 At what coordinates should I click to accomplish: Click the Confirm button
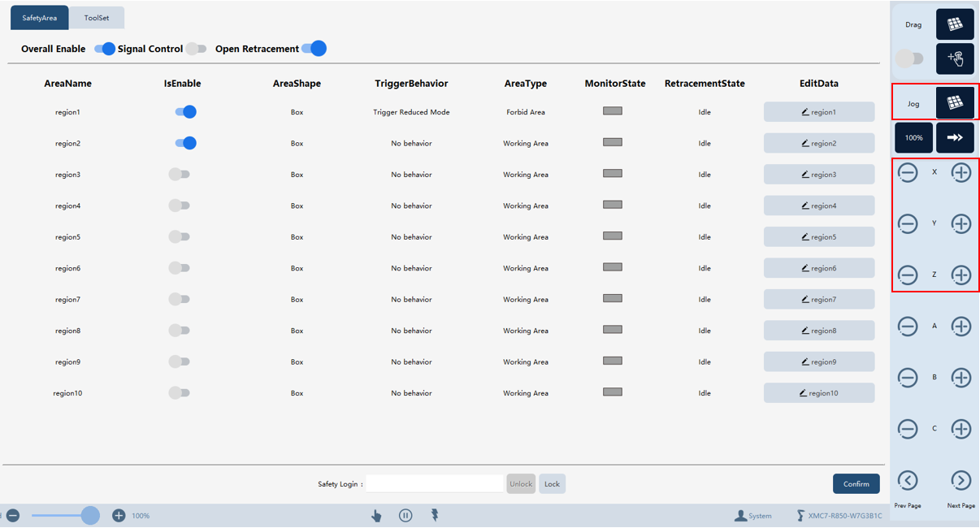coord(856,484)
